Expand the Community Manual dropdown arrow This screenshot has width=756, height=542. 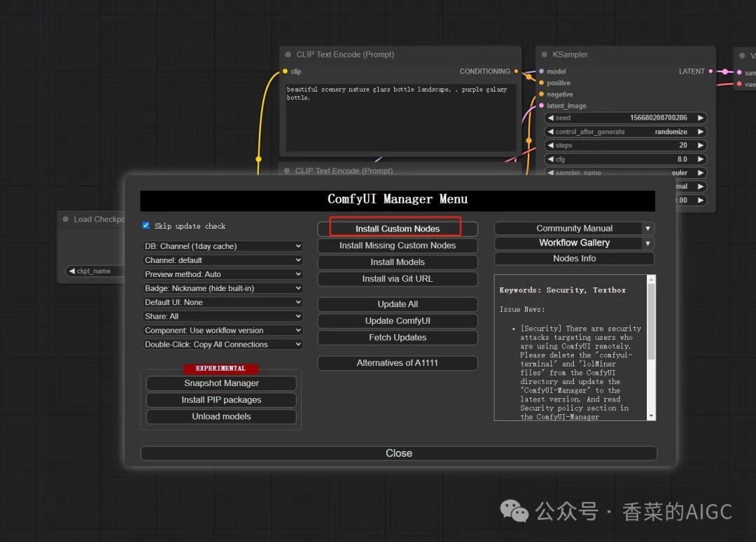point(647,229)
